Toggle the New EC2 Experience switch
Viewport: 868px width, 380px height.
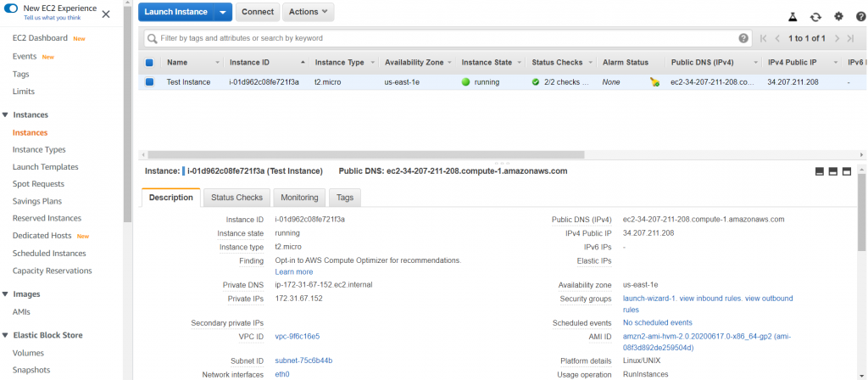pos(12,8)
